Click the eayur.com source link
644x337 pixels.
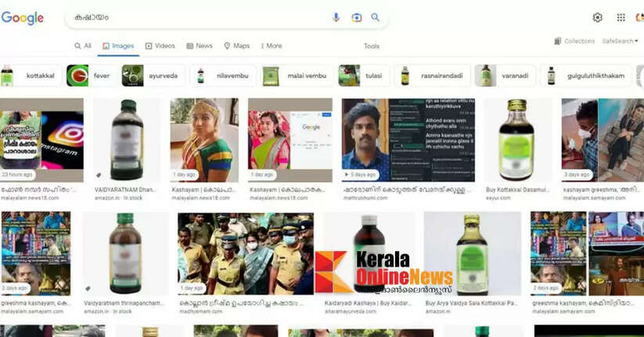point(498,198)
